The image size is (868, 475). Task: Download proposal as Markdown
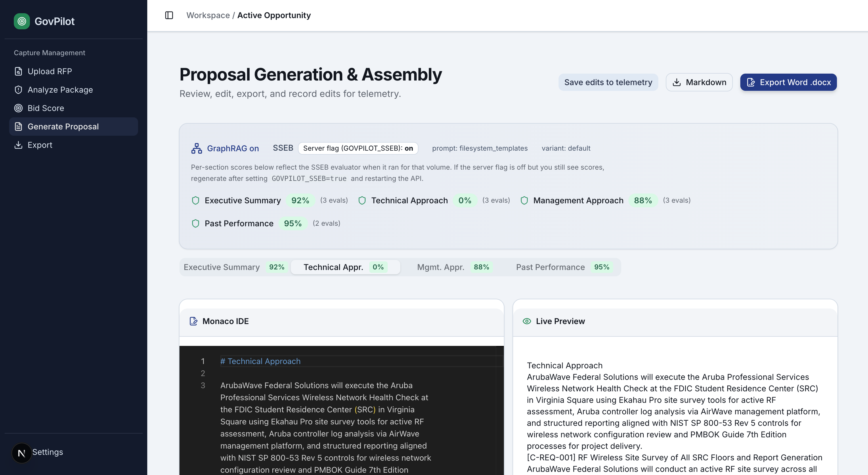[699, 82]
